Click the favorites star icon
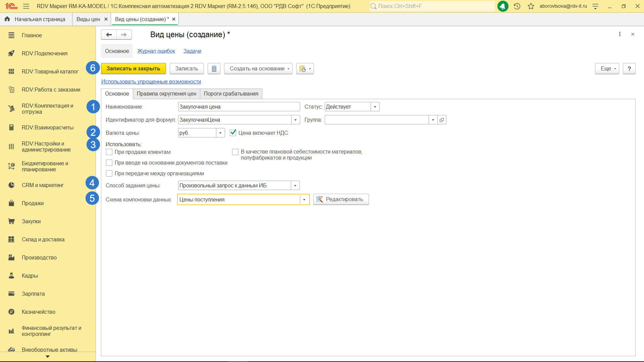Image resolution: width=644 pixels, height=362 pixels. [531, 6]
